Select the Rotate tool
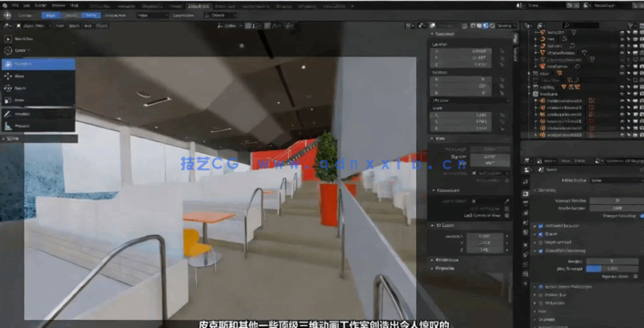The height and width of the screenshot is (328, 644). coord(37,88)
